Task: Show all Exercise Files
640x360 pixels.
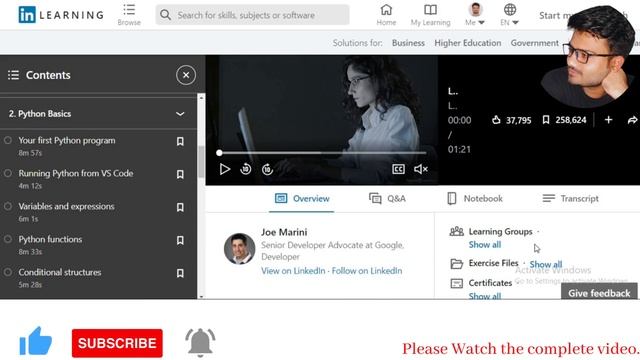Action: pos(546,264)
